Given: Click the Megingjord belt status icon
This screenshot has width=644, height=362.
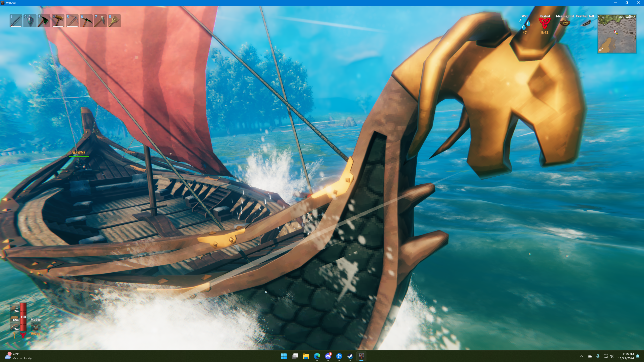Looking at the screenshot, I should pos(565,23).
